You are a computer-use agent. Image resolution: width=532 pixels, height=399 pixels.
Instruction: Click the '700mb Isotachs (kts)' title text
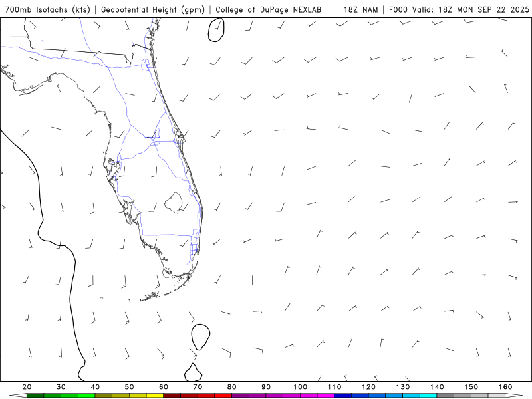[47, 10]
